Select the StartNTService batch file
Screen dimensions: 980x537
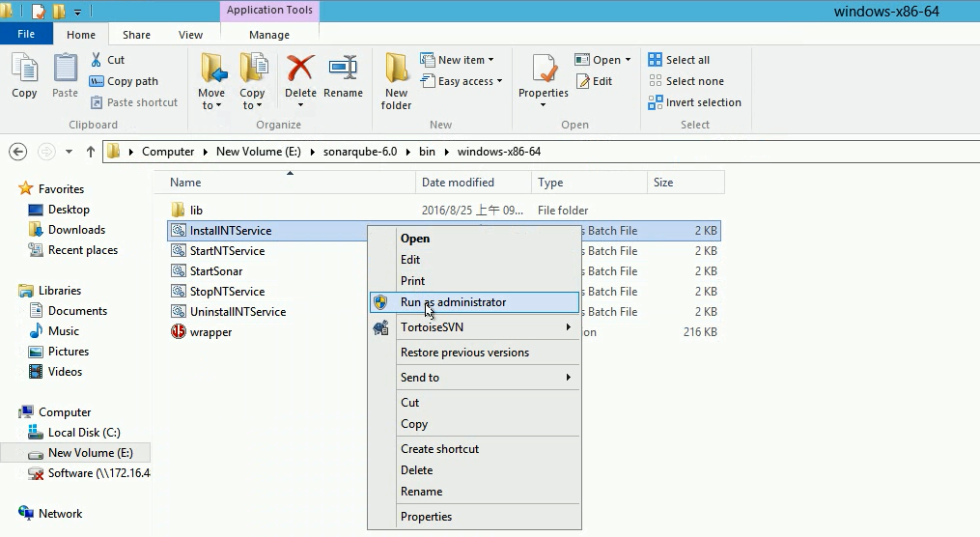click(227, 251)
